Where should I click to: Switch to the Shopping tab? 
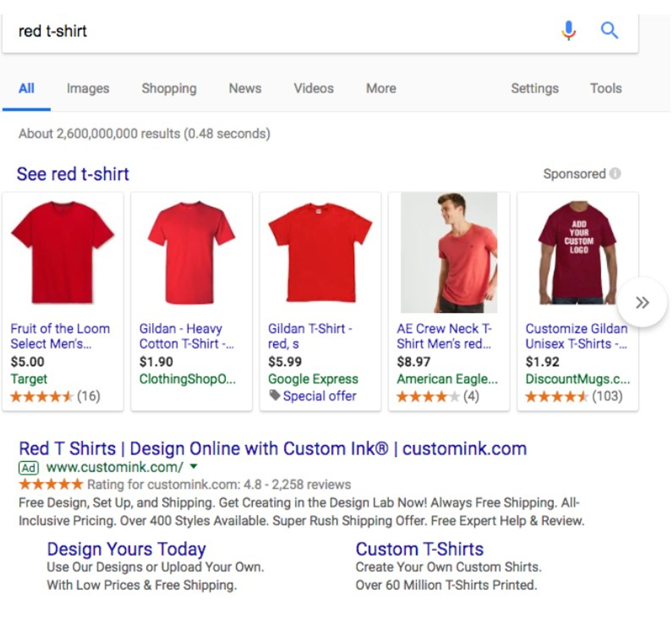169,89
